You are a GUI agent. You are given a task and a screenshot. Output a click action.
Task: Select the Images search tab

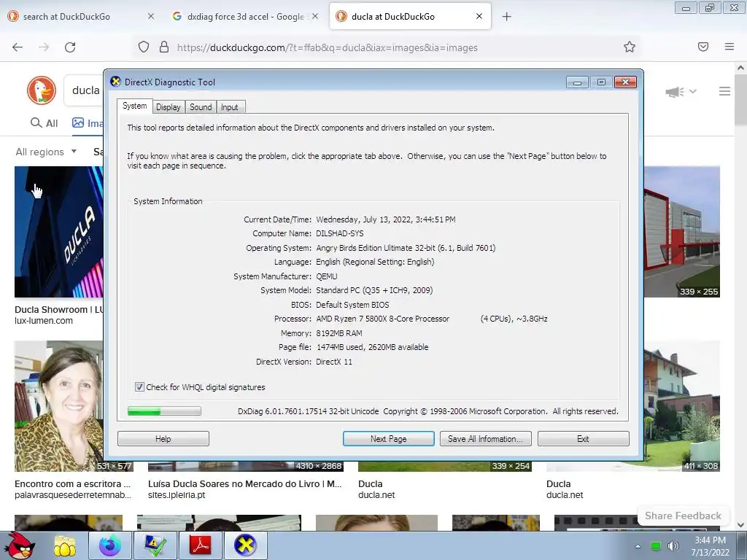point(88,123)
